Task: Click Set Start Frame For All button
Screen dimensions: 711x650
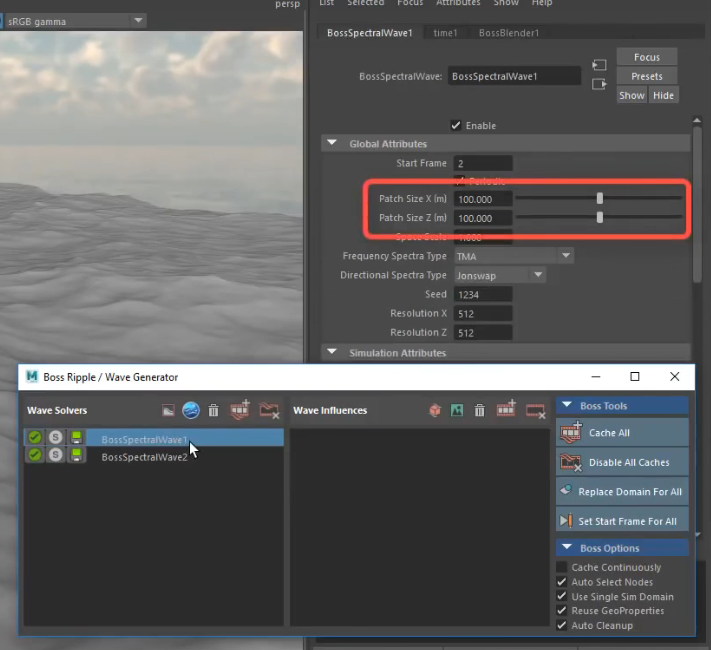Action: point(622,521)
